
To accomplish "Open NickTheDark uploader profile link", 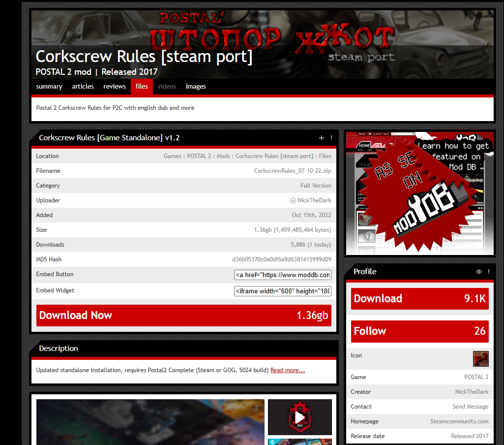I will pyautogui.click(x=314, y=200).
